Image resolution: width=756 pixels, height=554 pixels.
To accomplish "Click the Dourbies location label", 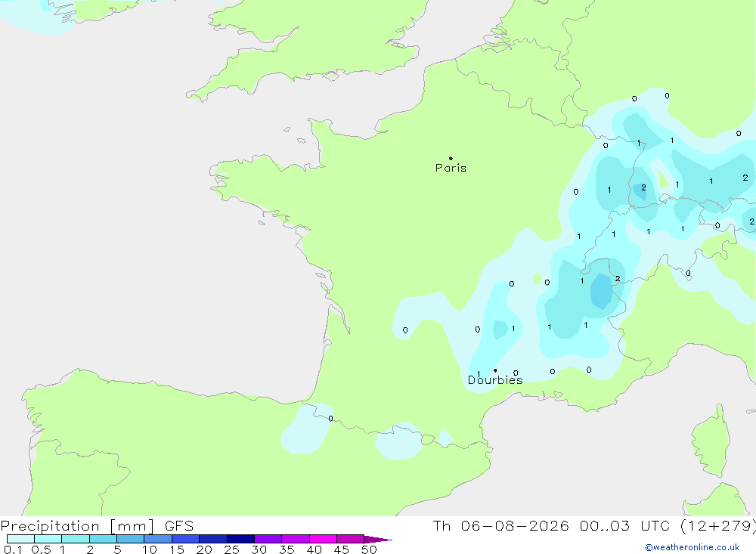I will coord(495,380).
